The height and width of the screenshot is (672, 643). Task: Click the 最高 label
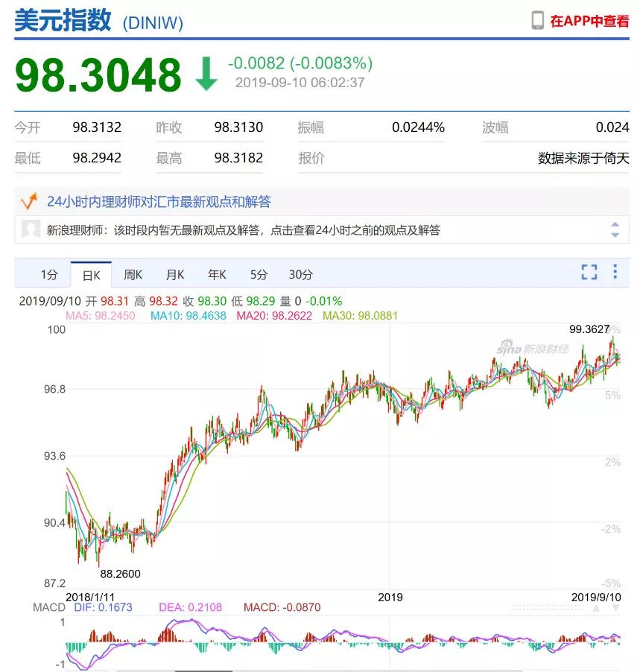[169, 158]
